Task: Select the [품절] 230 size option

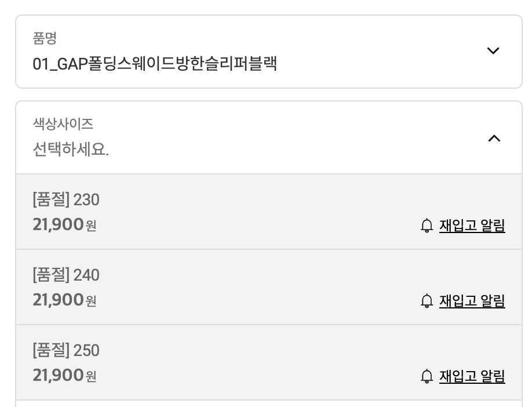Action: pos(66,200)
